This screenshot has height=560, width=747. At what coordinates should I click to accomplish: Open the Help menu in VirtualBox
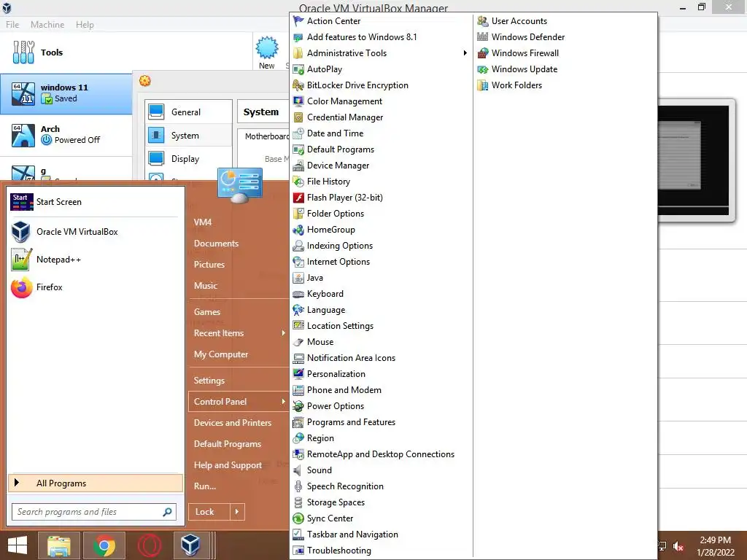tap(85, 24)
